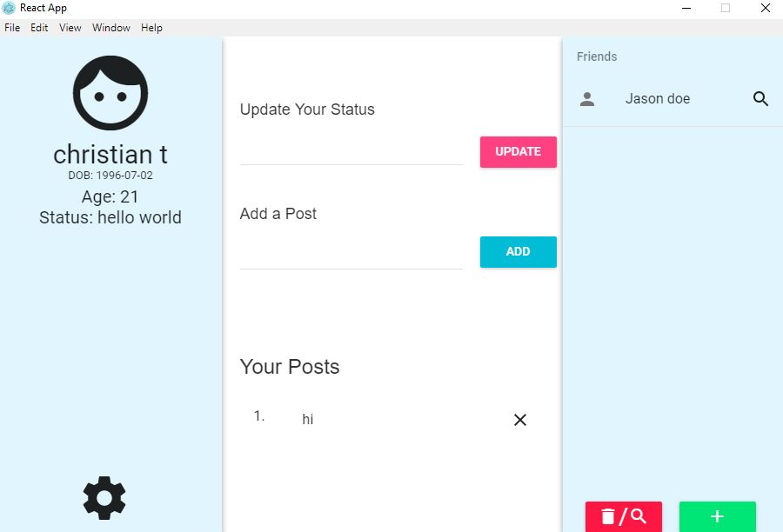Screen dimensions: 783x532
Task: Open the Help menu
Action: [x=151, y=28]
